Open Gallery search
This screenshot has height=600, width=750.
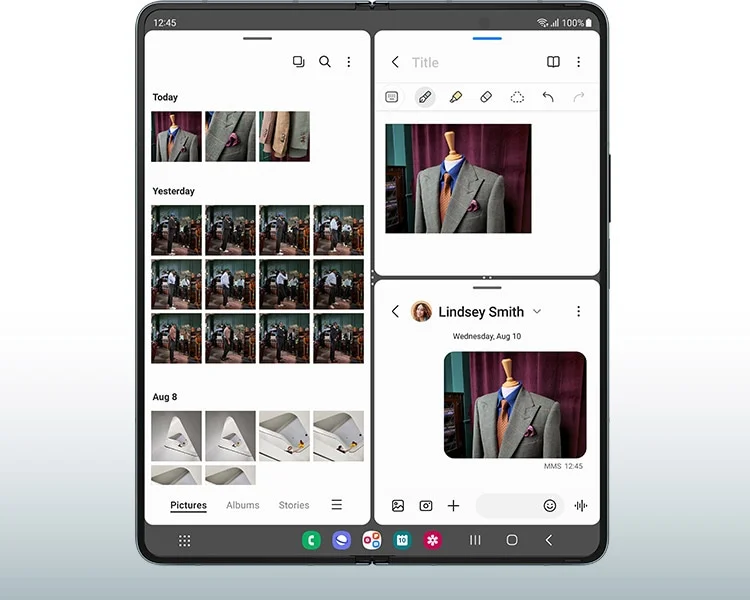pos(325,62)
